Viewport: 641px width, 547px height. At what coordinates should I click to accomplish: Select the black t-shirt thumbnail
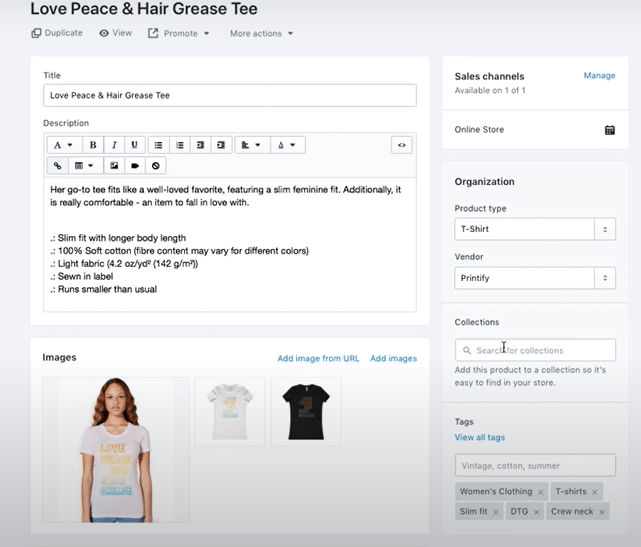[x=306, y=411]
